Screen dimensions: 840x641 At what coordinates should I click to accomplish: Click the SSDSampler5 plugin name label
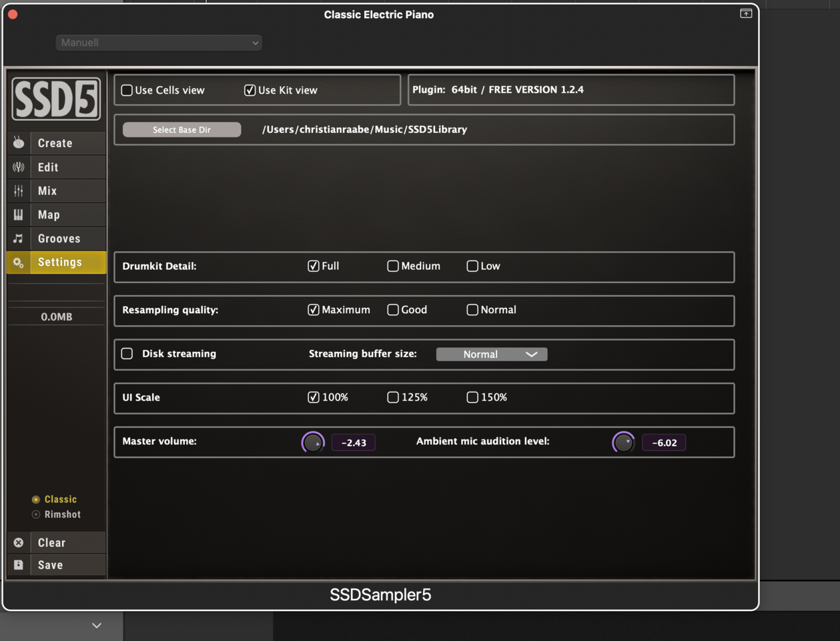(380, 595)
